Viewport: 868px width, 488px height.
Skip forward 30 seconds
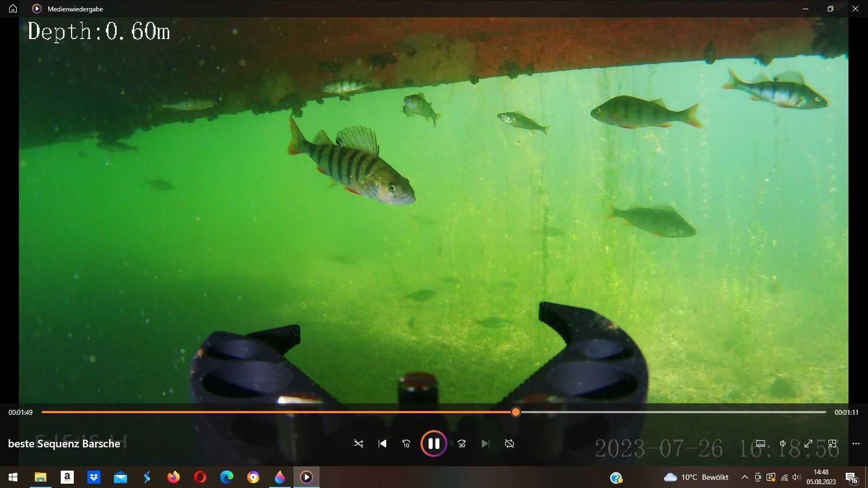pos(462,444)
